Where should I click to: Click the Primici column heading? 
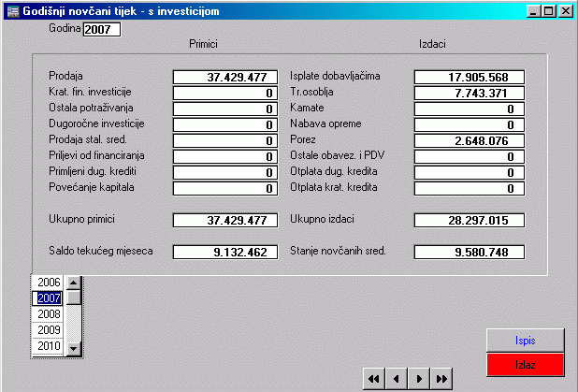pos(203,44)
